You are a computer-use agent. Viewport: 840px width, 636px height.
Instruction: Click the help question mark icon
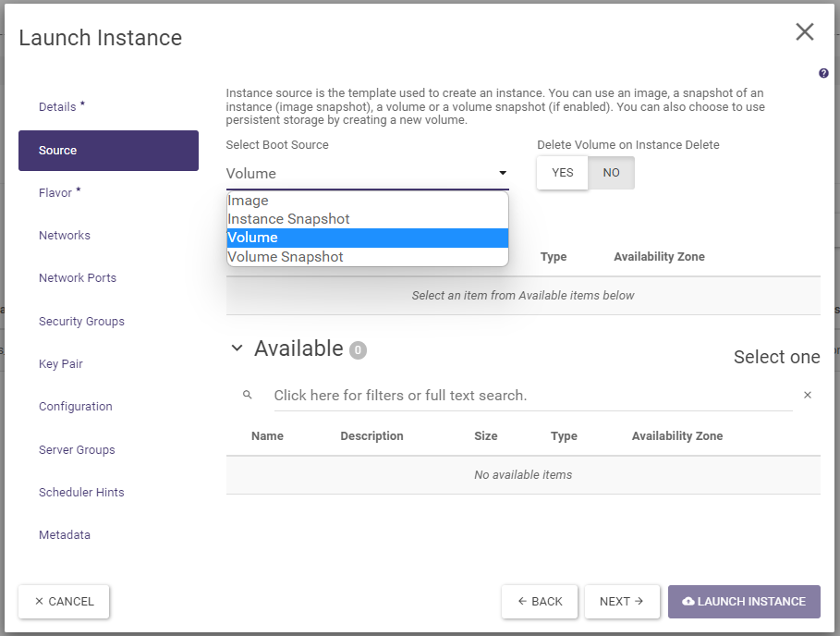[823, 73]
